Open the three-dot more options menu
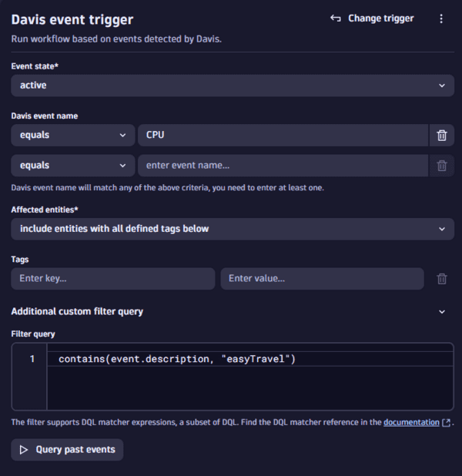Screen dimensions: 462x476 click(441, 18)
